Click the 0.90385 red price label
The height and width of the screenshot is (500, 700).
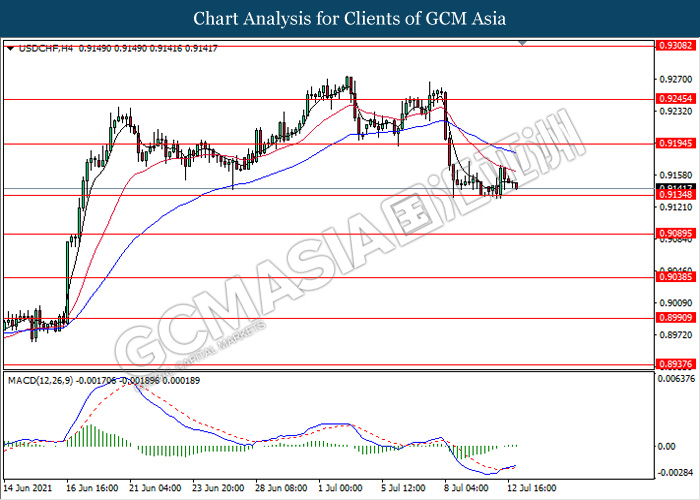[675, 277]
